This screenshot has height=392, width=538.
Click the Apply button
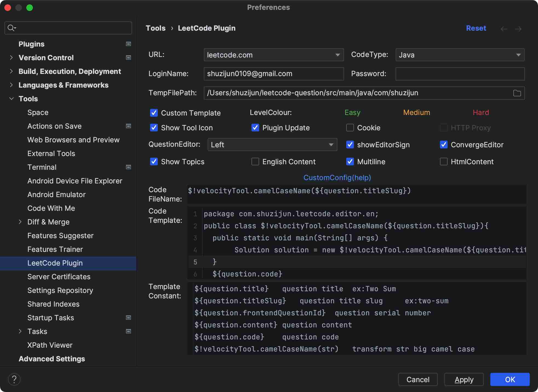pyautogui.click(x=464, y=379)
